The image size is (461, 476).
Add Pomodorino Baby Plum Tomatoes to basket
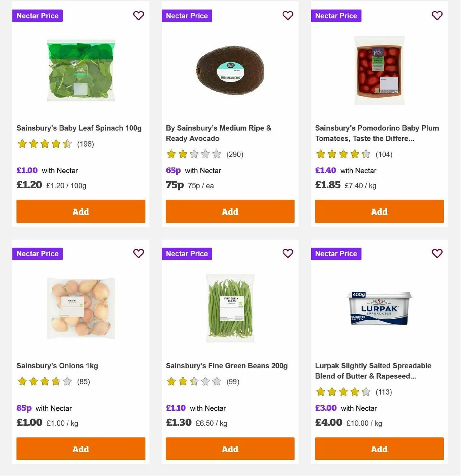point(379,211)
